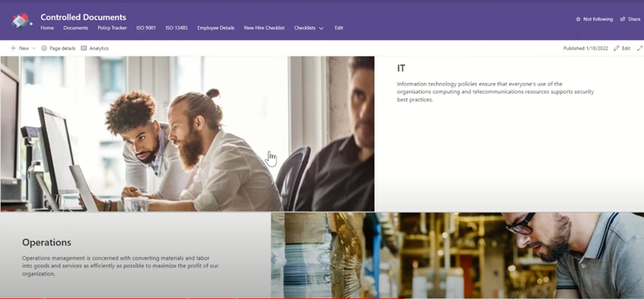
Task: Click the Operations warehouse photo
Action: 458,255
